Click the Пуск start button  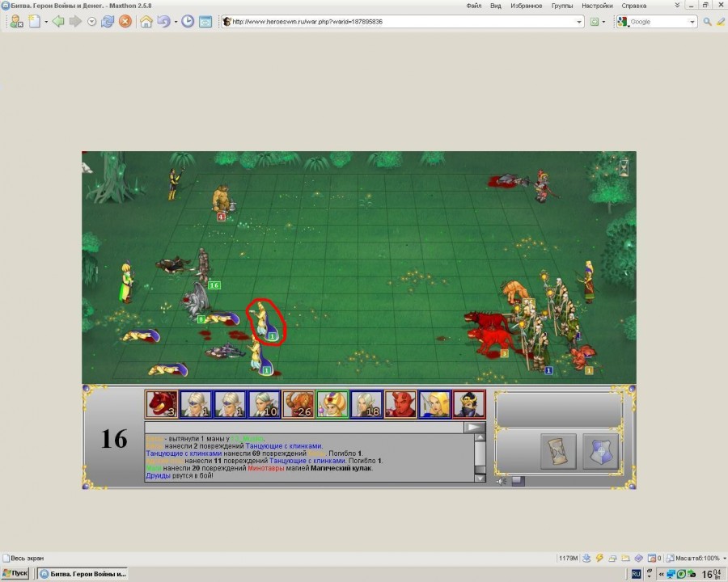pos(15,574)
